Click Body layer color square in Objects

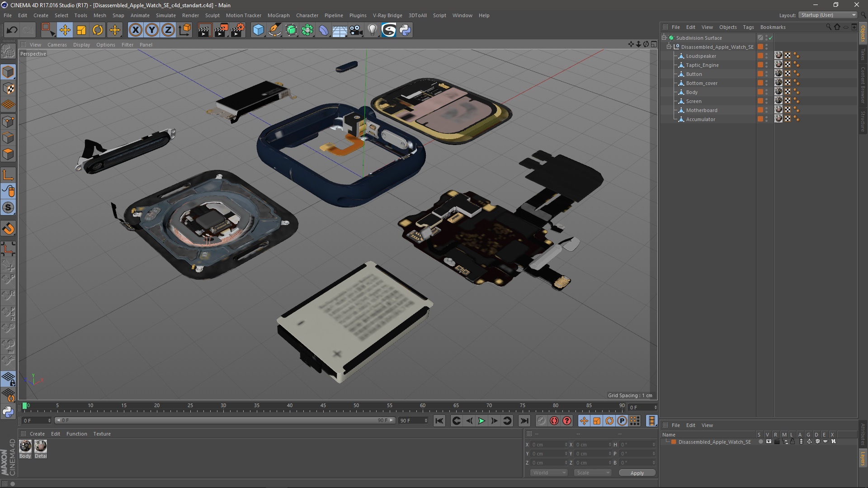click(760, 92)
